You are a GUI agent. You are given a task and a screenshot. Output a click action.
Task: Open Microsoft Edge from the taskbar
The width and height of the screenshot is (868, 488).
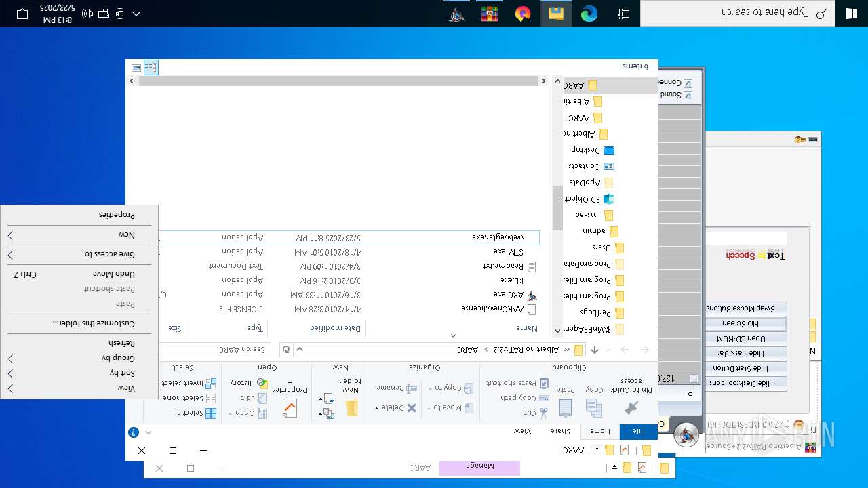(589, 14)
